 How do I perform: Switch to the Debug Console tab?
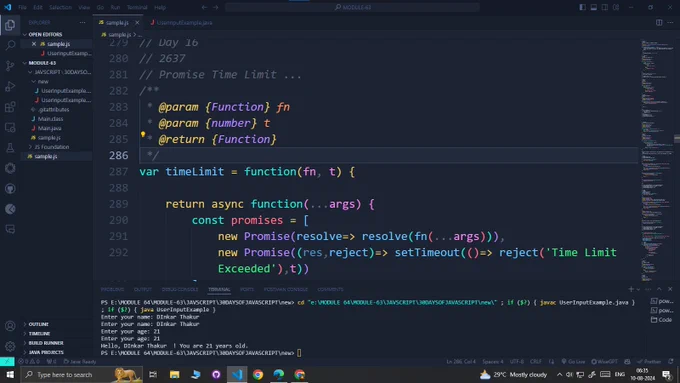click(x=180, y=289)
